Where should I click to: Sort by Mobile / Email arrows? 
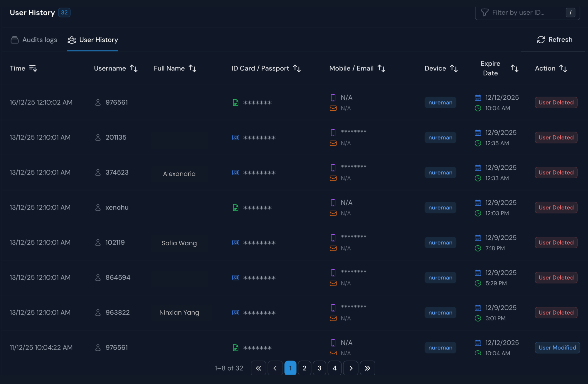tap(381, 68)
